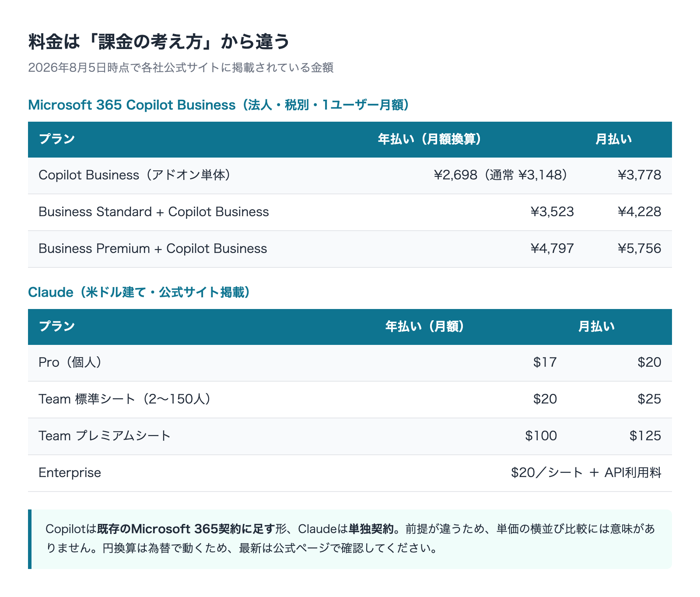Click the $17 annual Pro price
700x597 pixels.
tap(545, 362)
